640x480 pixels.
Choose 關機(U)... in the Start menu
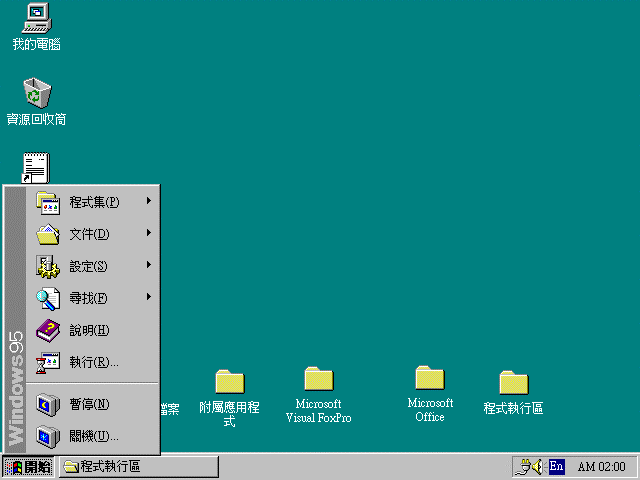click(92, 436)
